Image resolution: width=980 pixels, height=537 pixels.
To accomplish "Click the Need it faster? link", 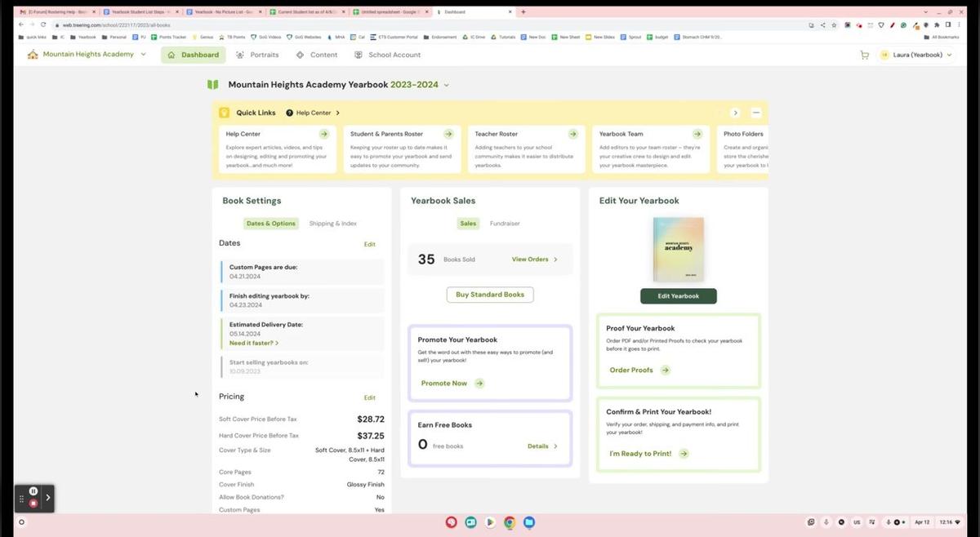I will tap(254, 344).
